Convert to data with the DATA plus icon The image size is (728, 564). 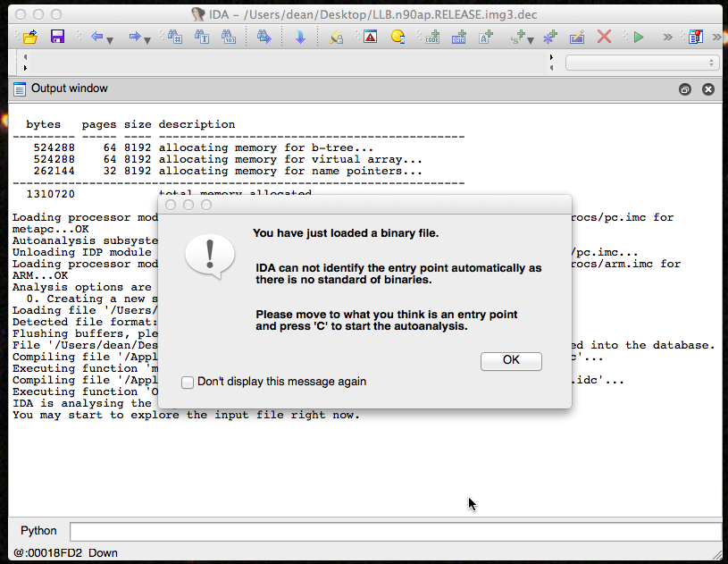point(459,37)
